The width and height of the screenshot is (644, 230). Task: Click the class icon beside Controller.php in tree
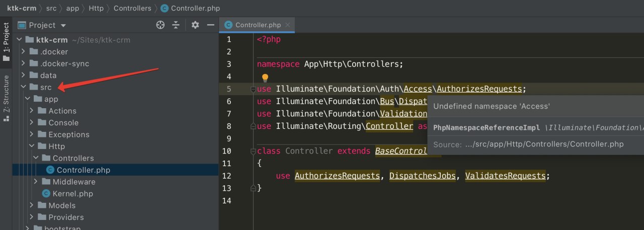click(x=50, y=170)
